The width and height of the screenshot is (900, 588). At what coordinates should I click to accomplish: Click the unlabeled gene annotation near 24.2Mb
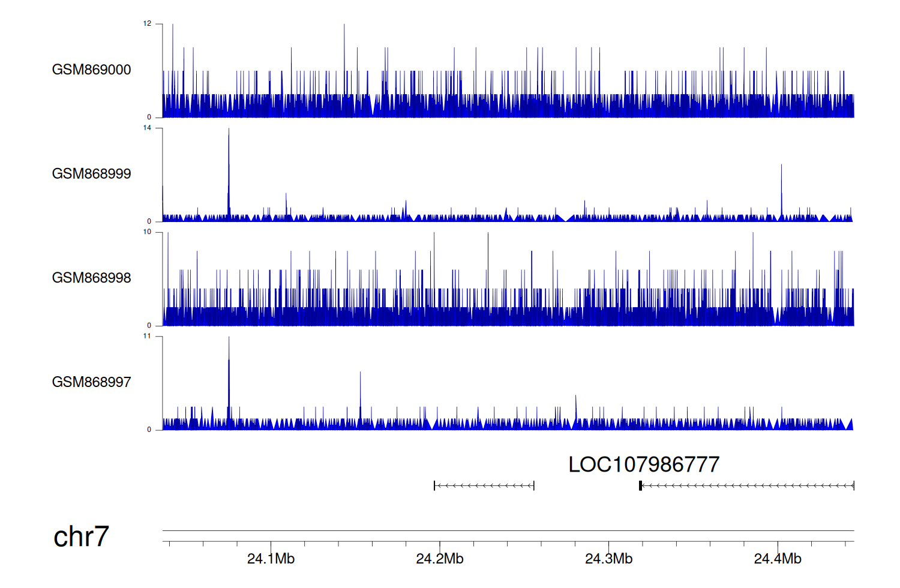[484, 485]
